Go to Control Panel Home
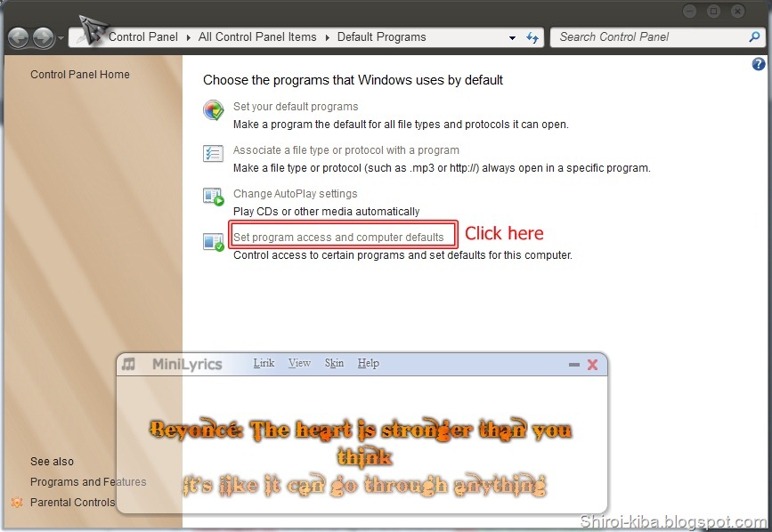This screenshot has width=772, height=532. pyautogui.click(x=80, y=74)
